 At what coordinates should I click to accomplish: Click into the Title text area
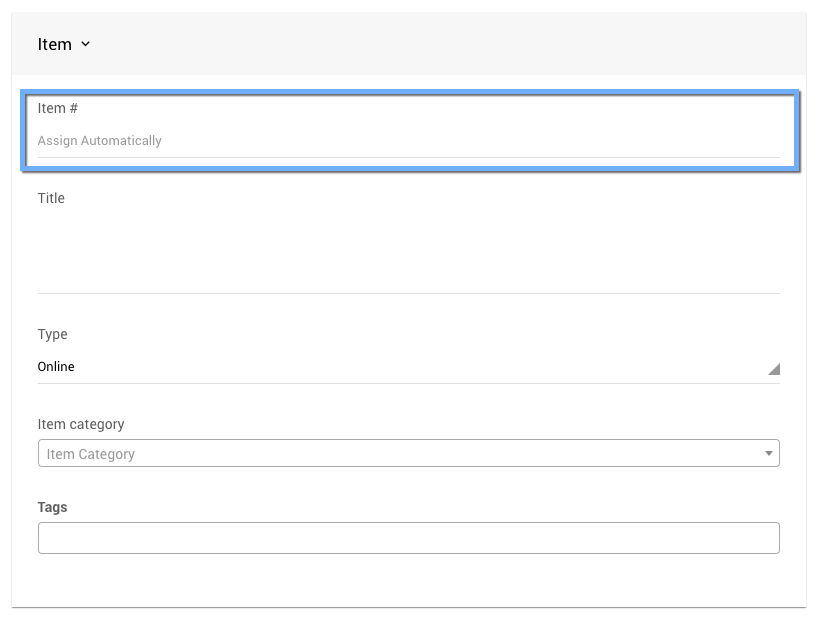coord(408,250)
